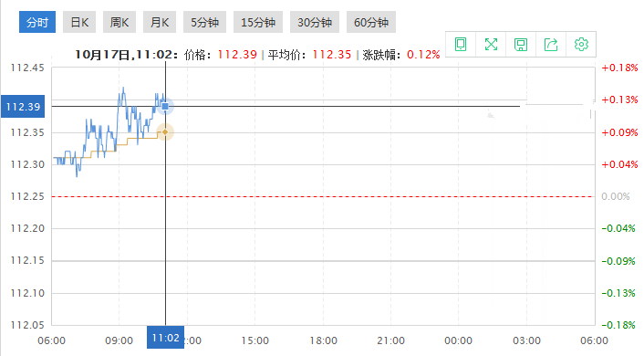Click the blue price line peak near 09:00
This screenshot has height=356, width=644.
[x=123, y=88]
